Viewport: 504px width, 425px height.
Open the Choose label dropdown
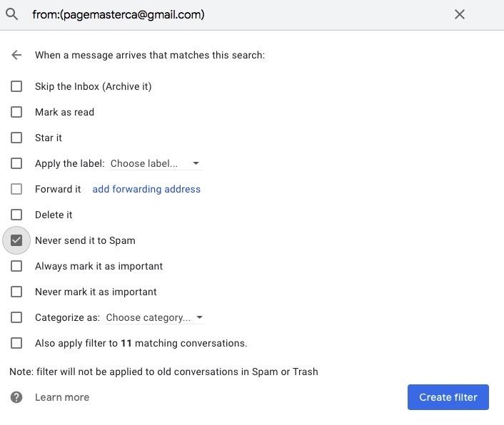[154, 163]
